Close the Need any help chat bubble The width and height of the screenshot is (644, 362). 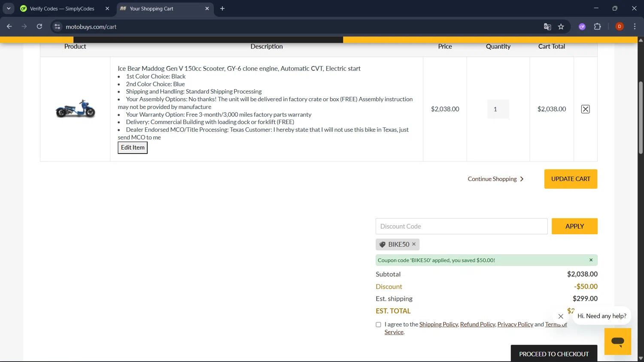point(561,316)
